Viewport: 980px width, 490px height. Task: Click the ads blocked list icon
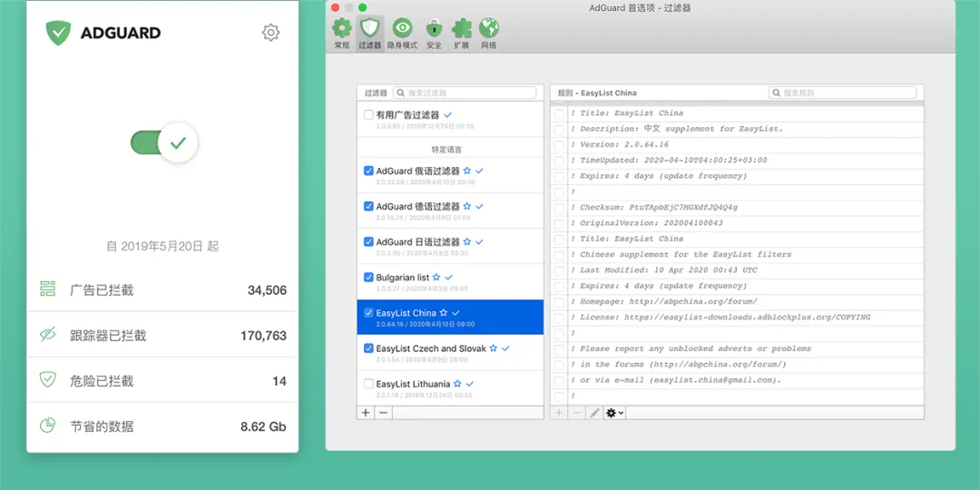coord(48,289)
